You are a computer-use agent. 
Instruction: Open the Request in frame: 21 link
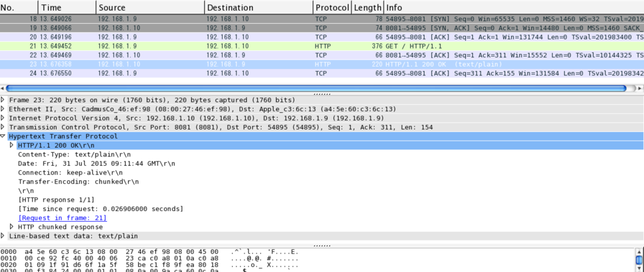(x=62, y=218)
